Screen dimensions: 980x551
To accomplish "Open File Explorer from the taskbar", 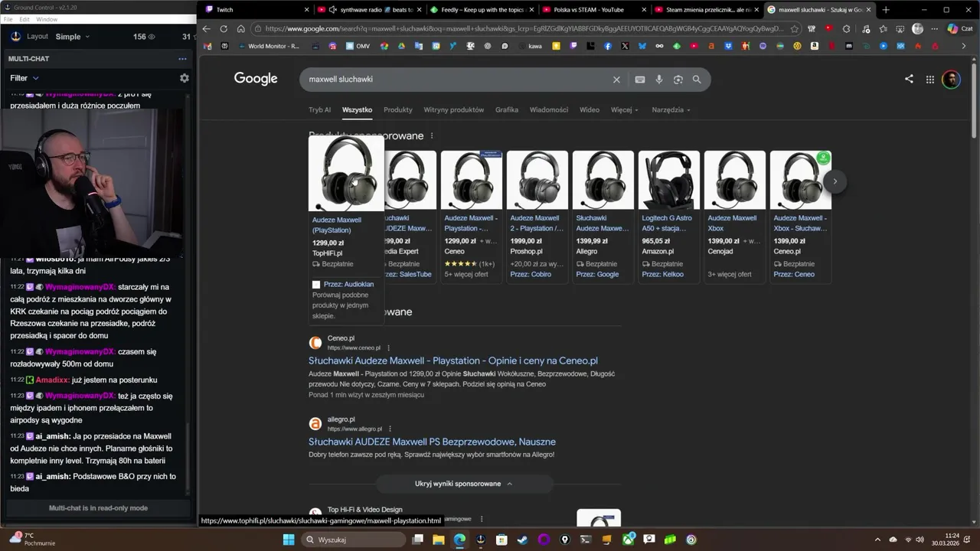I will (439, 540).
